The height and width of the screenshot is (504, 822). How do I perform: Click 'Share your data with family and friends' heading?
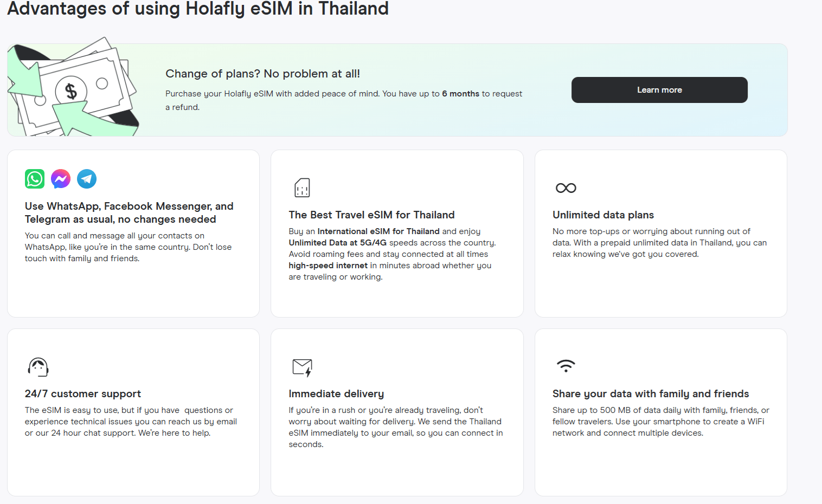[x=651, y=394]
